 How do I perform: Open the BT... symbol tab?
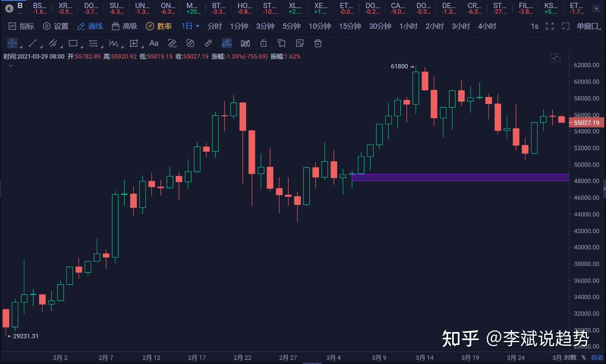[x=219, y=8]
